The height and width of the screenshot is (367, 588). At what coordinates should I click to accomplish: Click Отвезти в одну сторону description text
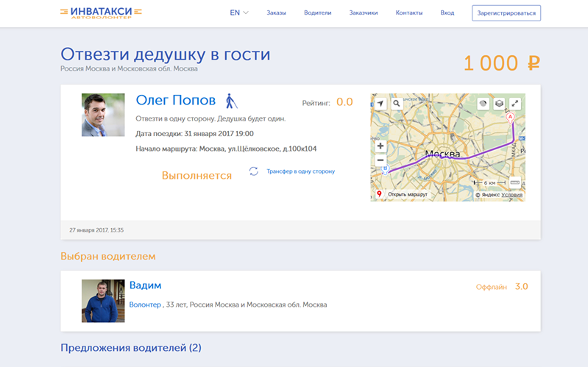point(210,119)
